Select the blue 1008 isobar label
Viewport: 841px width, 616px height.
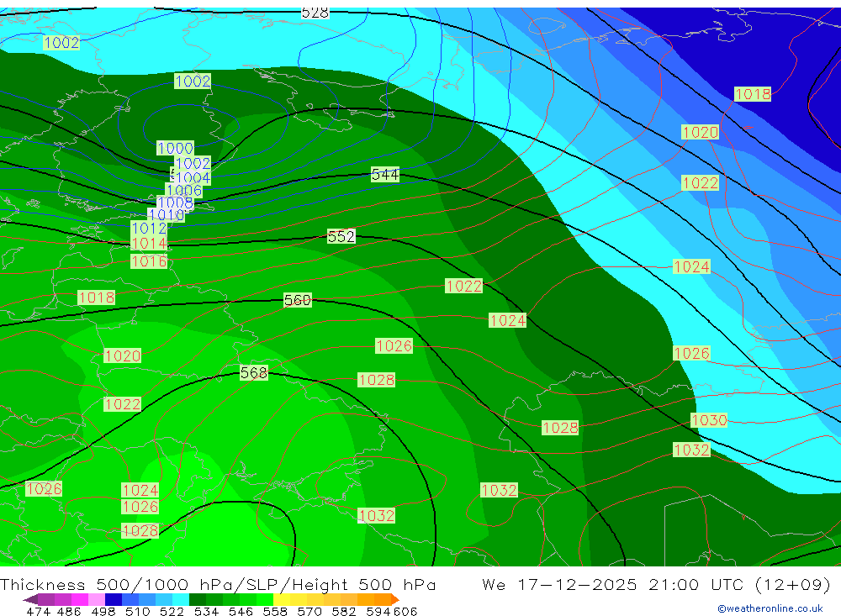176,203
